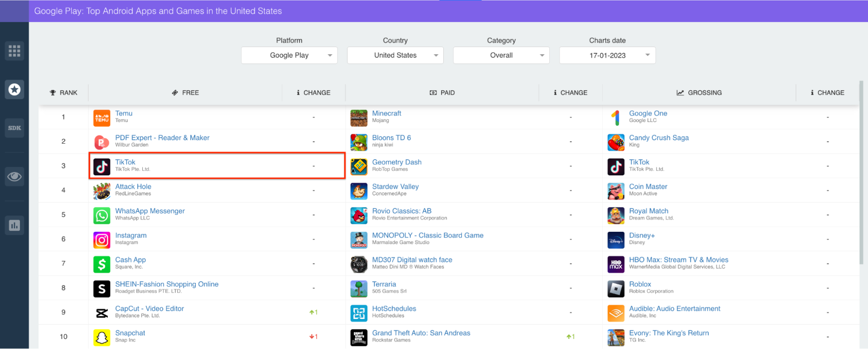Click the Coin Master app icon
The image size is (868, 349).
(x=616, y=191)
